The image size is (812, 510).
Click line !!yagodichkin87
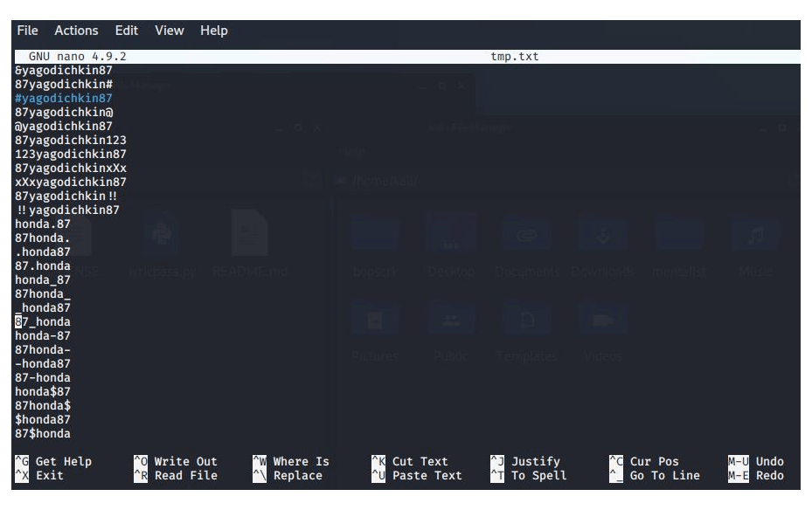tap(68, 210)
